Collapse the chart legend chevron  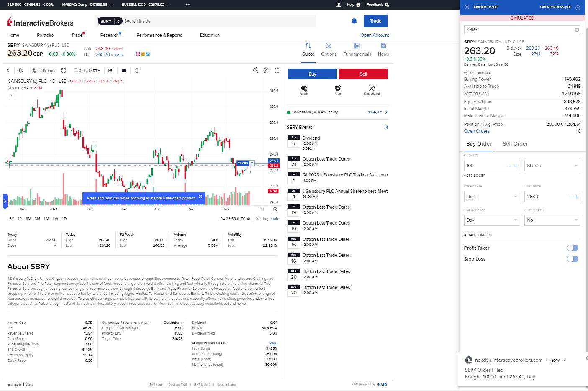[12, 95]
